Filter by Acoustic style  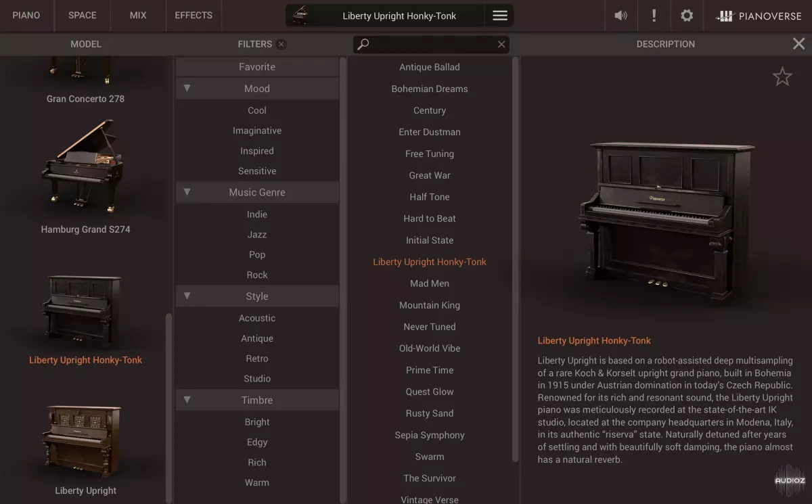257,318
